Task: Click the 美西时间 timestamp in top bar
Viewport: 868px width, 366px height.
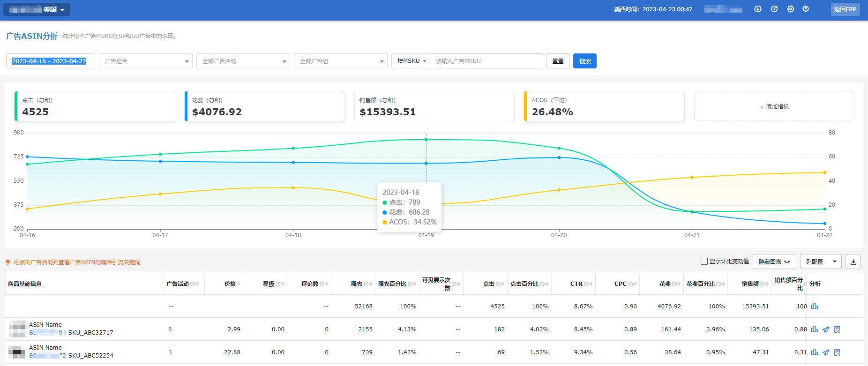Action: [x=653, y=9]
